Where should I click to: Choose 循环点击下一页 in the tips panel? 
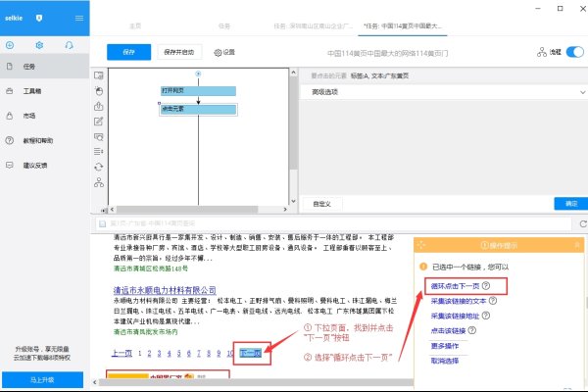455,286
